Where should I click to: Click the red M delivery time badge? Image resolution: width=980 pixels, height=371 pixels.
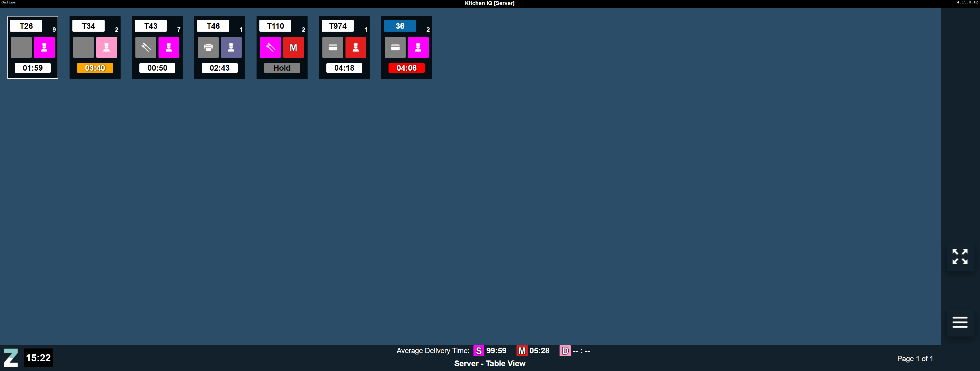pyautogui.click(x=522, y=351)
